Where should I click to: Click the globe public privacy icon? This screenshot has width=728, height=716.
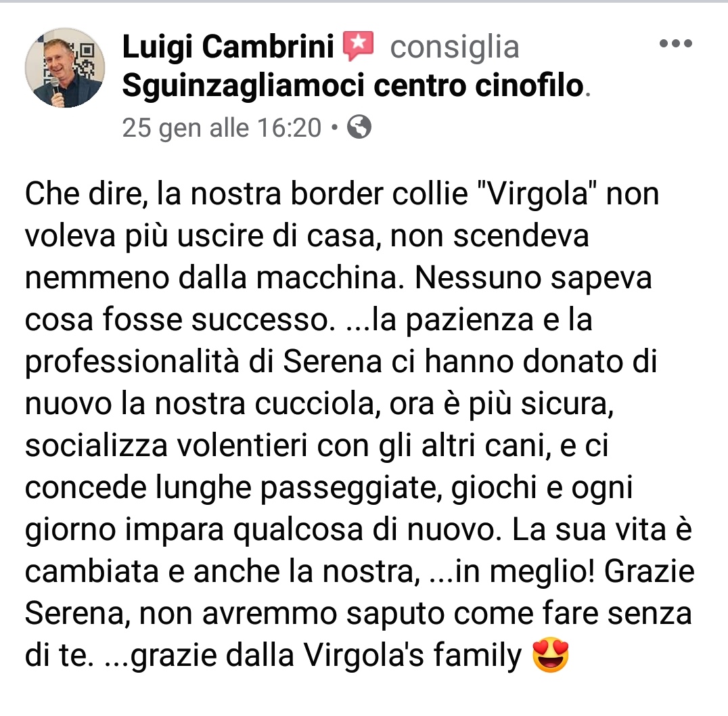pos(359,127)
